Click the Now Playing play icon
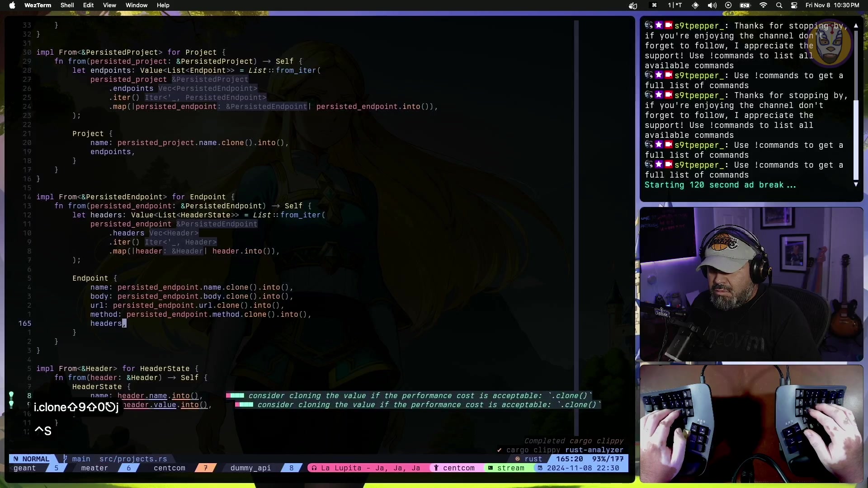This screenshot has height=488, width=868. point(728,5)
